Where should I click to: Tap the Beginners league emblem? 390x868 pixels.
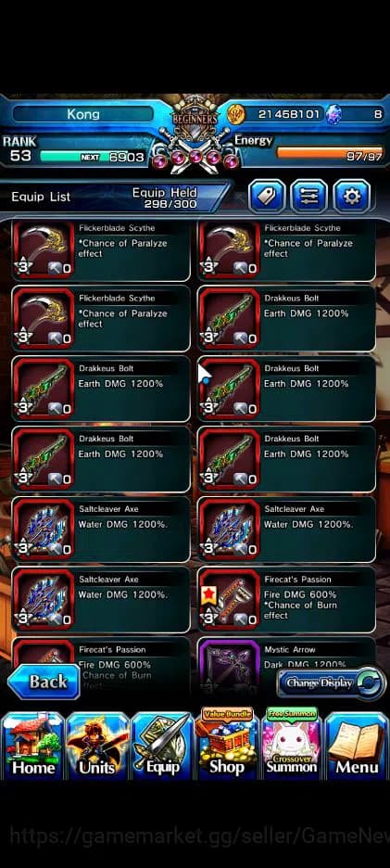coord(195,119)
